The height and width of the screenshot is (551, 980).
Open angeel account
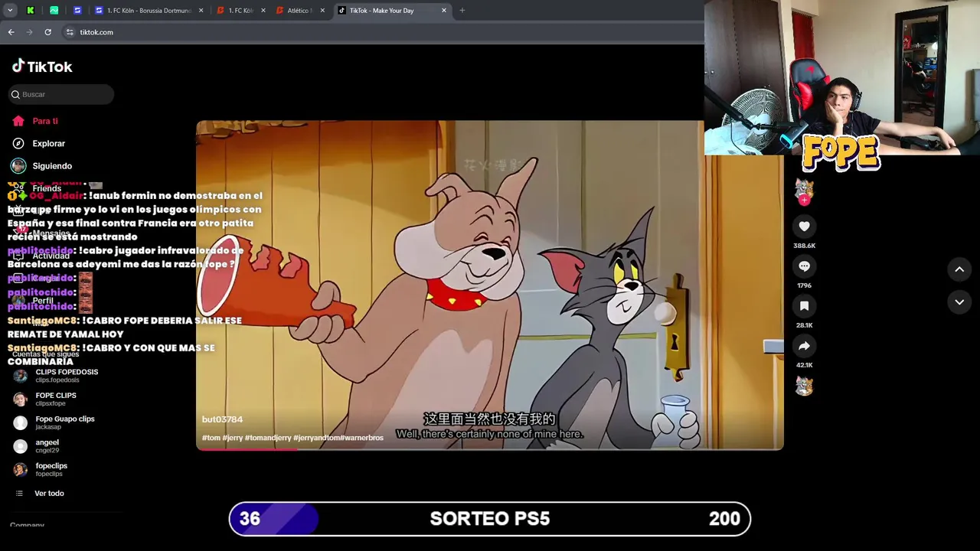coord(47,445)
